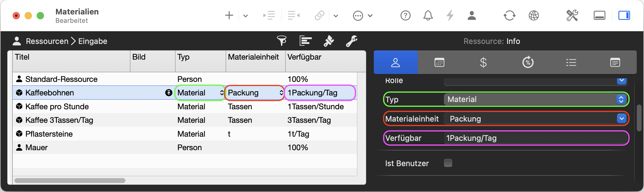
Task: Click the notes icon in the inspector tab bar
Action: click(x=615, y=62)
